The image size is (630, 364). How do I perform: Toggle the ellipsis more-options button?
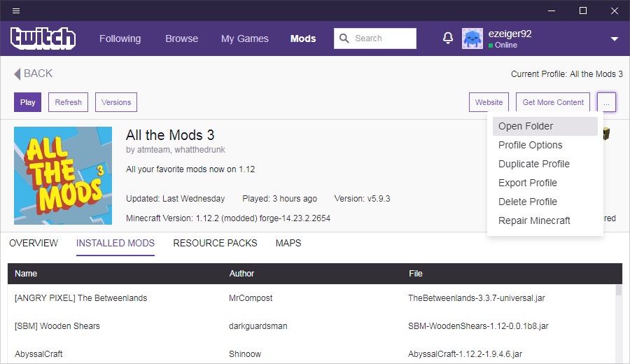[x=606, y=102]
